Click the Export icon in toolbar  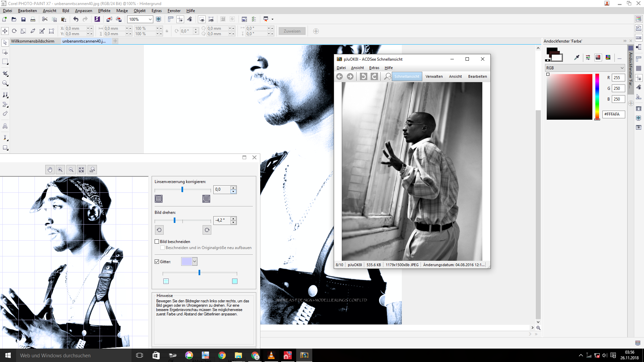118,19
